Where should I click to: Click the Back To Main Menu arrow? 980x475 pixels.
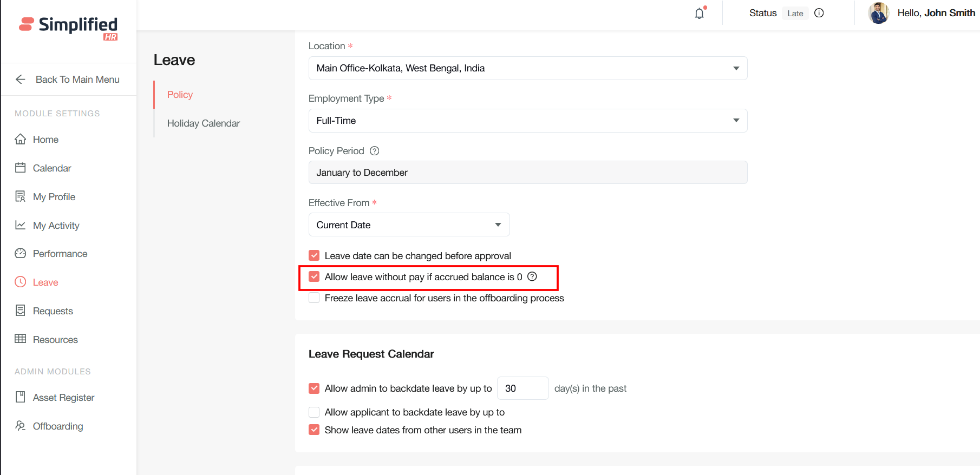21,80
